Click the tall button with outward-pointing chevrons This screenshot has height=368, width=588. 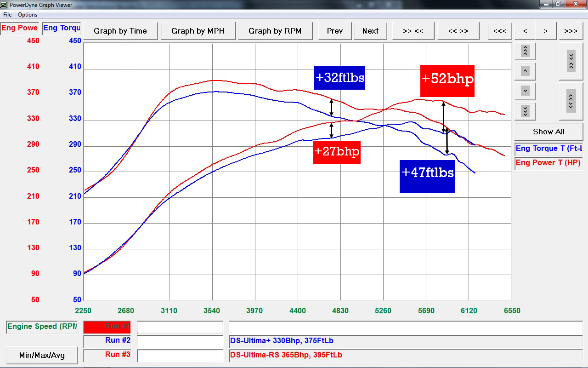pos(571,101)
